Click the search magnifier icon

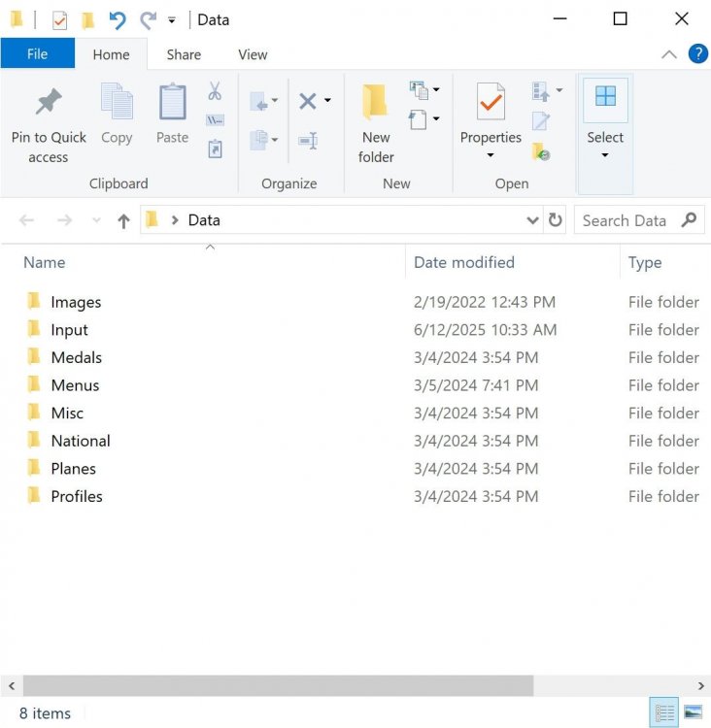pos(689,219)
